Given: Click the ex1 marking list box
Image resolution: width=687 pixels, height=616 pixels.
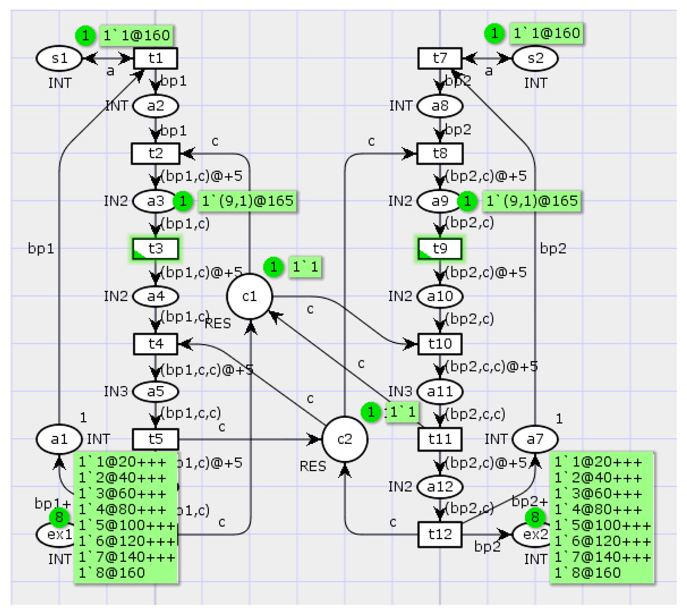Looking at the screenshot, I should 126,517.
